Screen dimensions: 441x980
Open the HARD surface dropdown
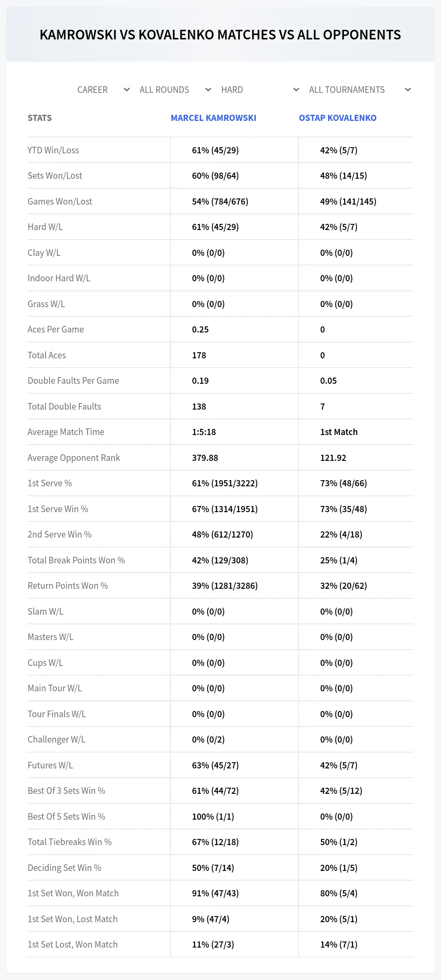click(260, 90)
